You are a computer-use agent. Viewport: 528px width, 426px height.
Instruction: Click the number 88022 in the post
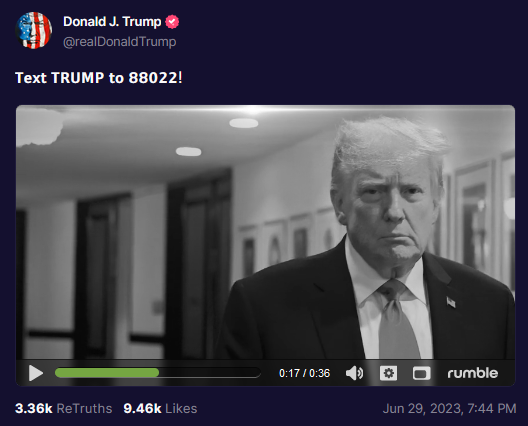153,78
